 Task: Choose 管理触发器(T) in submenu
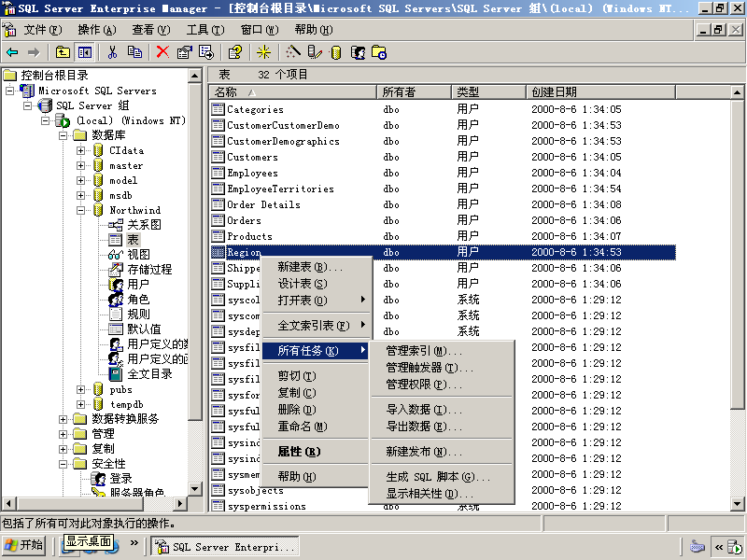pyautogui.click(x=442, y=368)
